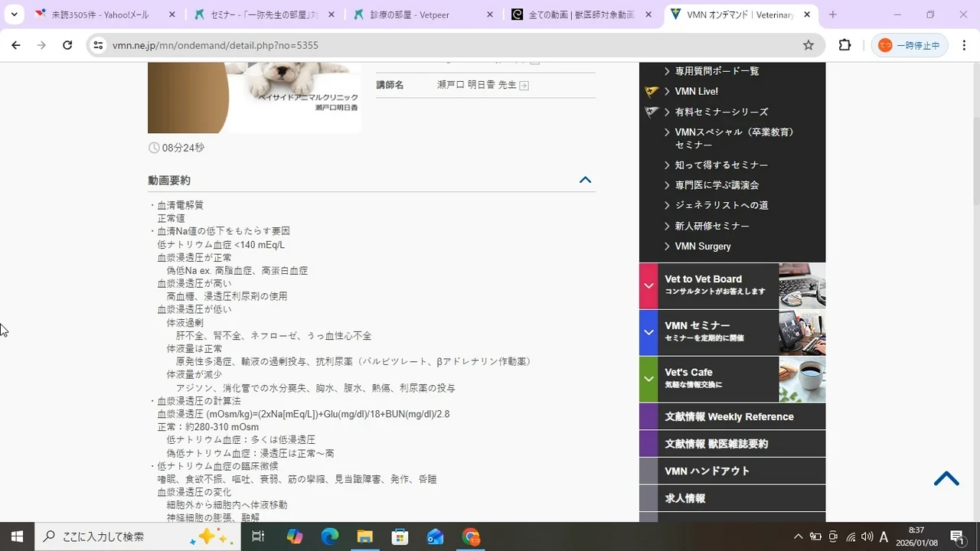Open File Explorer from taskbar

365,536
